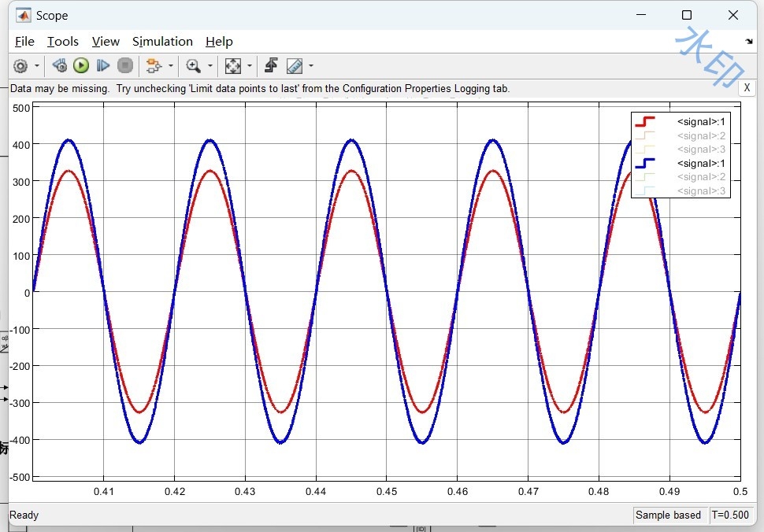Click the -500 y-axis tick label
764x532 pixels.
(20, 478)
